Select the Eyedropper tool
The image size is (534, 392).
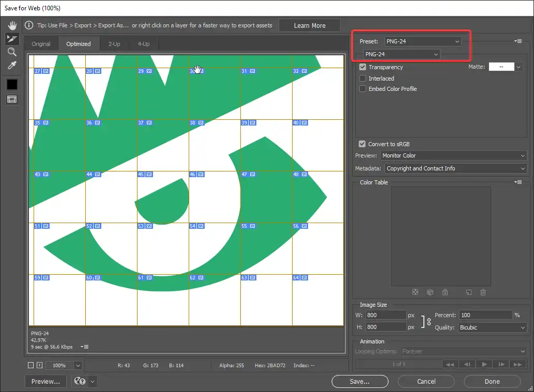pyautogui.click(x=12, y=66)
